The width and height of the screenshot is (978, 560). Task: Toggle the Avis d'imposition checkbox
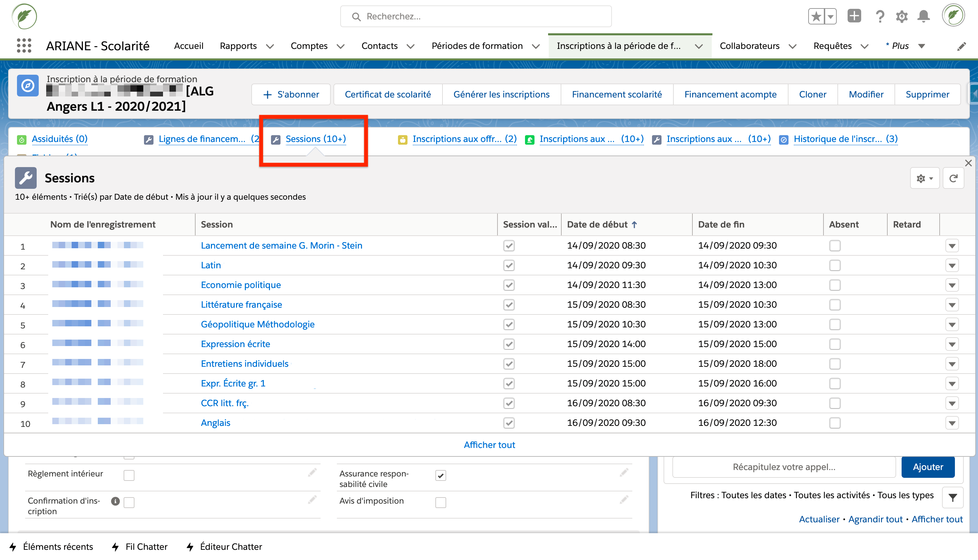[441, 502]
